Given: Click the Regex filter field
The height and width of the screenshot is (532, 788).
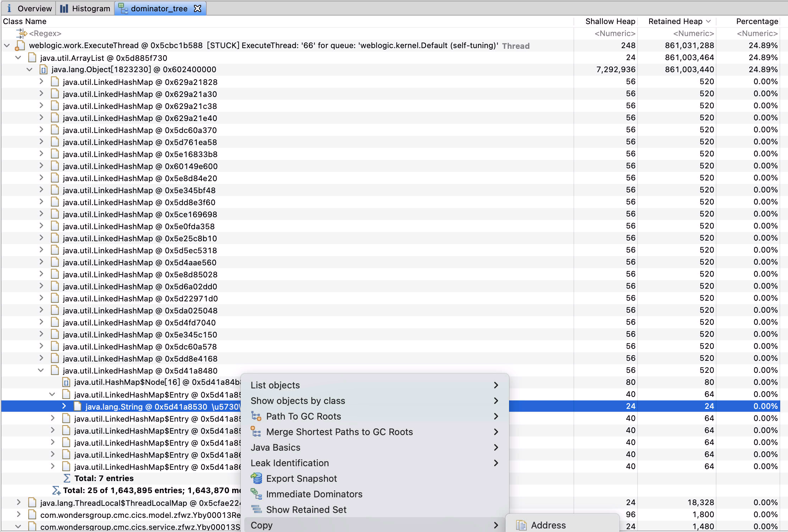Looking at the screenshot, I should click(45, 34).
